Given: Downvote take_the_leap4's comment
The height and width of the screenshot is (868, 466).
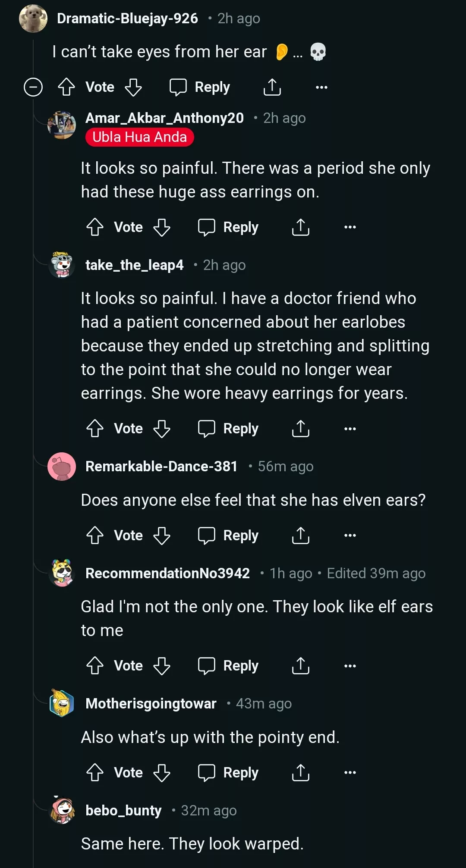Looking at the screenshot, I should [162, 429].
